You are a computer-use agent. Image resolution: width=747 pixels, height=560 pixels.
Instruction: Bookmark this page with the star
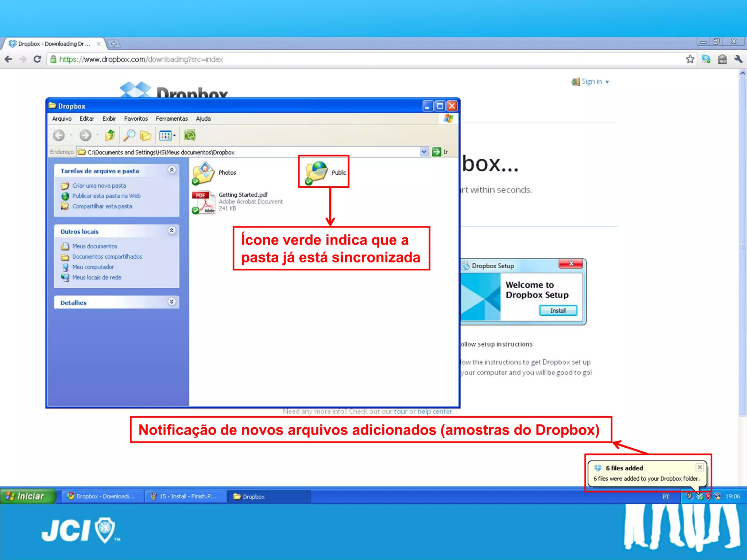point(690,59)
